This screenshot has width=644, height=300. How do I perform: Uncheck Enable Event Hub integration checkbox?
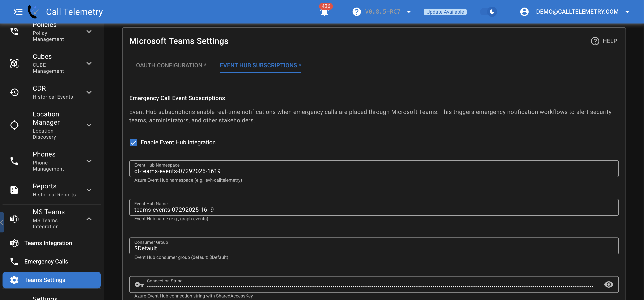(134, 142)
